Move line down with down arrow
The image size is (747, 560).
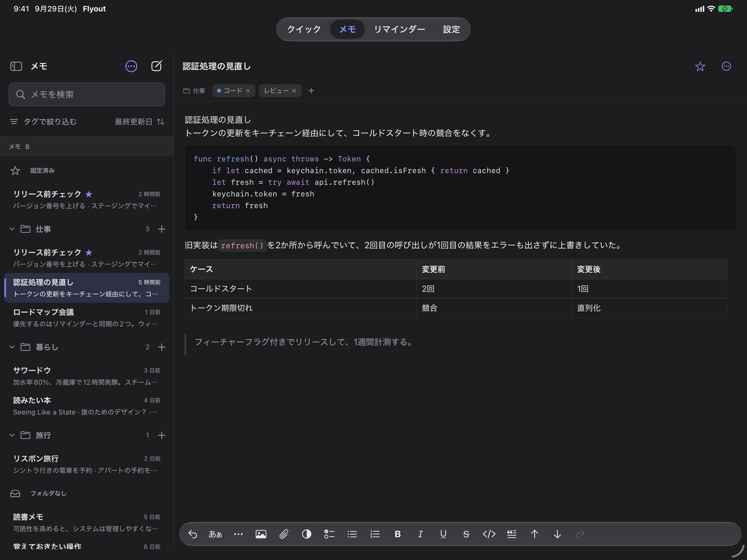557,534
